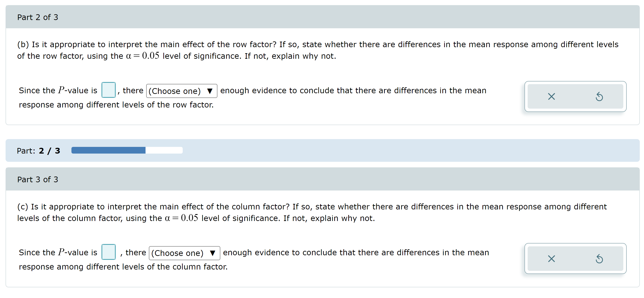Click the P-value input box in Part b
This screenshot has height=298, width=644.
pos(109,90)
